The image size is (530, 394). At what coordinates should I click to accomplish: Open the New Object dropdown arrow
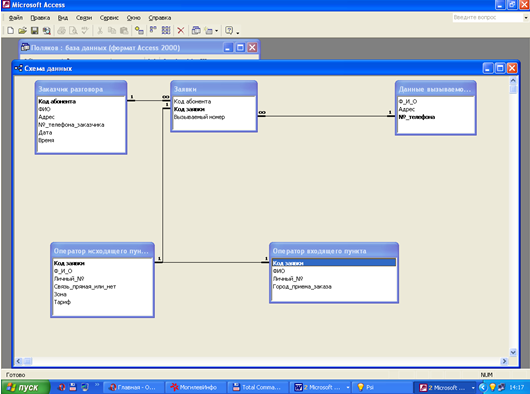(x=217, y=31)
